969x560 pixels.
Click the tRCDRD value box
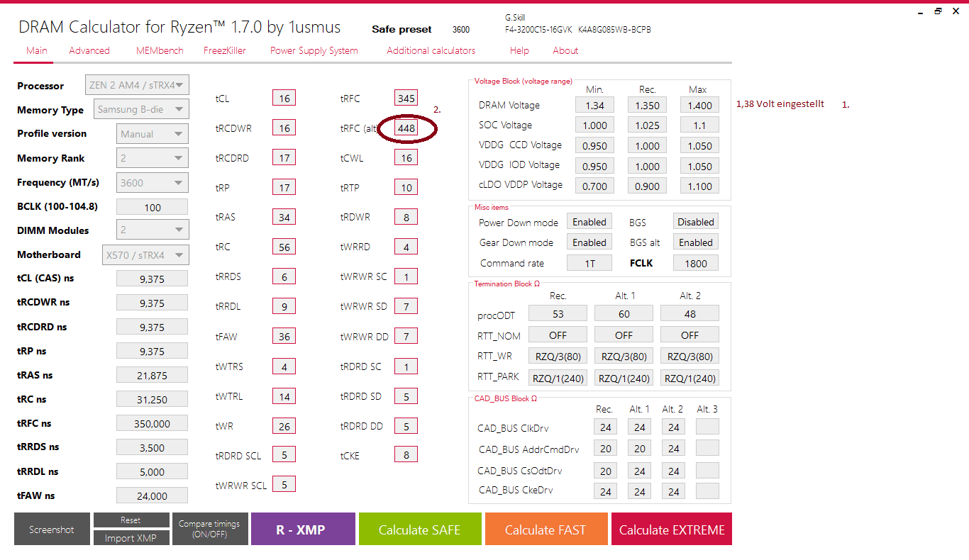[284, 157]
